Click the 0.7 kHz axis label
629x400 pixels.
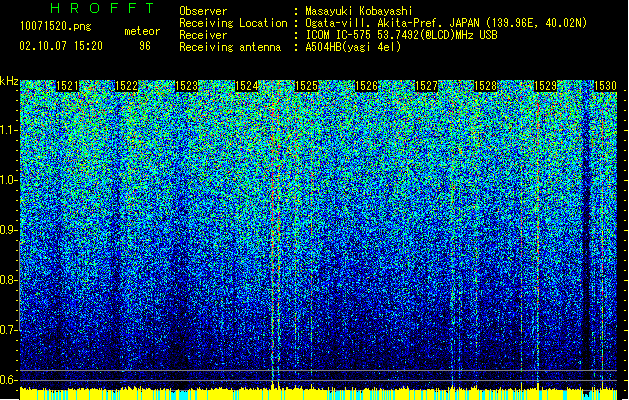pyautogui.click(x=9, y=330)
